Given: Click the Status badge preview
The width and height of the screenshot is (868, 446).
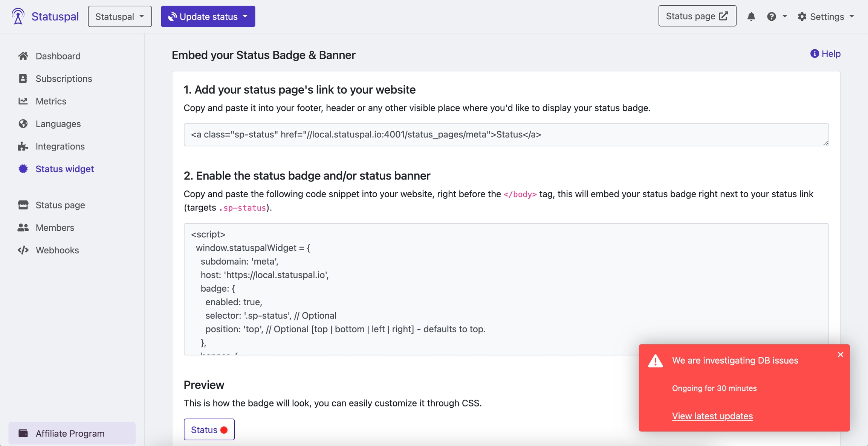Looking at the screenshot, I should pos(209,429).
